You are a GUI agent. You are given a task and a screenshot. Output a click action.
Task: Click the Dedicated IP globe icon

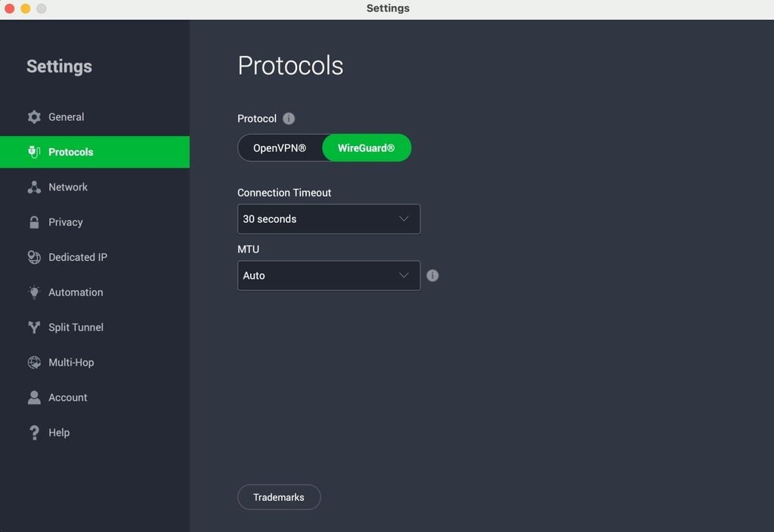34,257
